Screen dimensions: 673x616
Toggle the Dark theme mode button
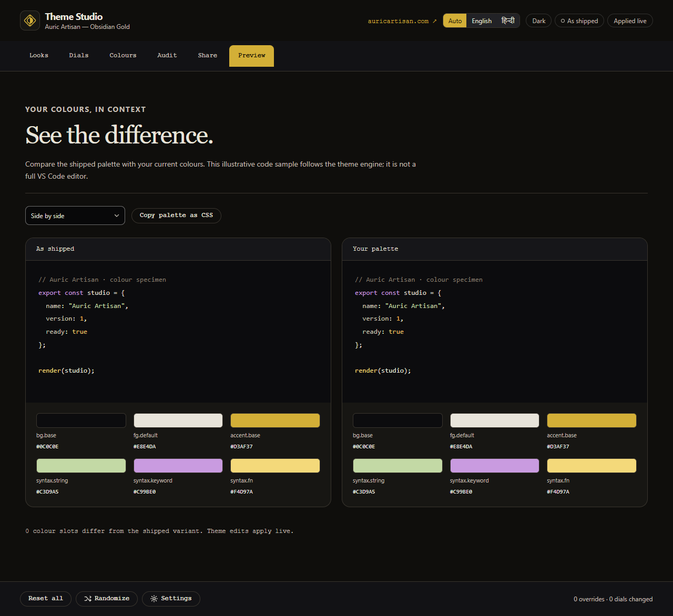pyautogui.click(x=539, y=20)
